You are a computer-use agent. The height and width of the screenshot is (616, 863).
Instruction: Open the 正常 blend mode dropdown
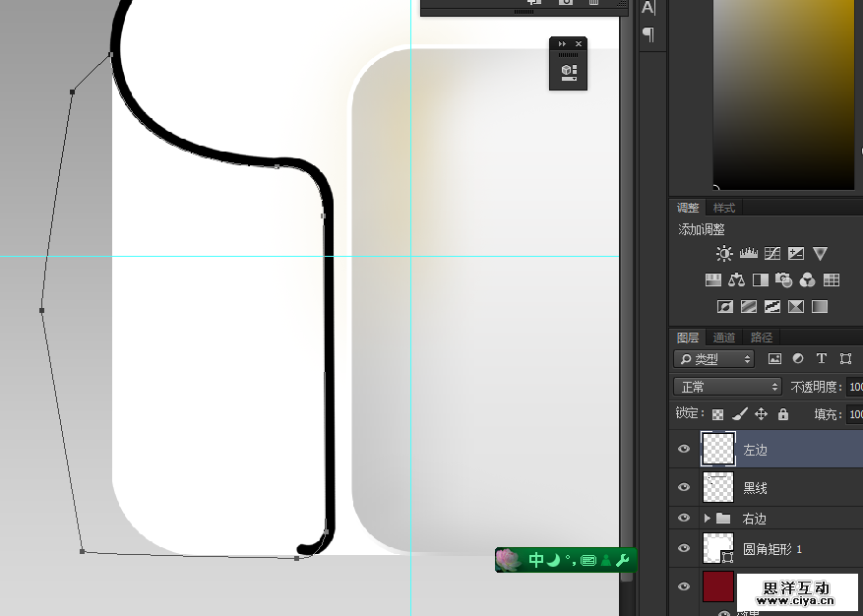(x=727, y=387)
